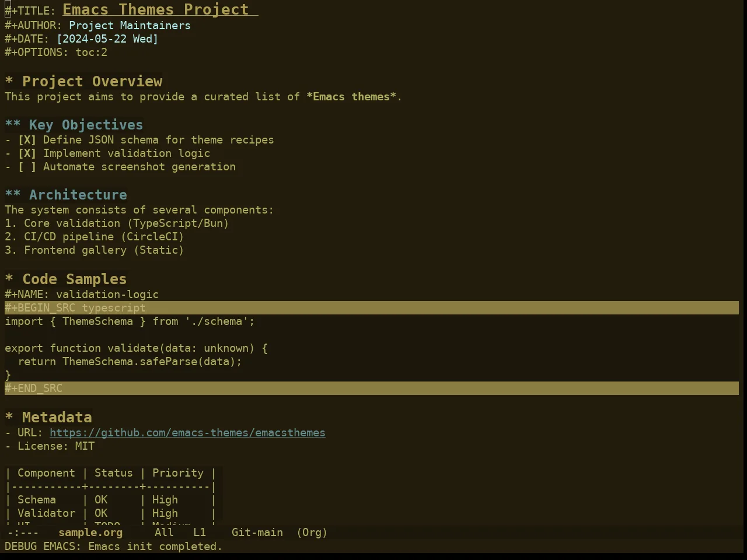Collapse the Metadata heading
747x560 pixels.
(9, 418)
